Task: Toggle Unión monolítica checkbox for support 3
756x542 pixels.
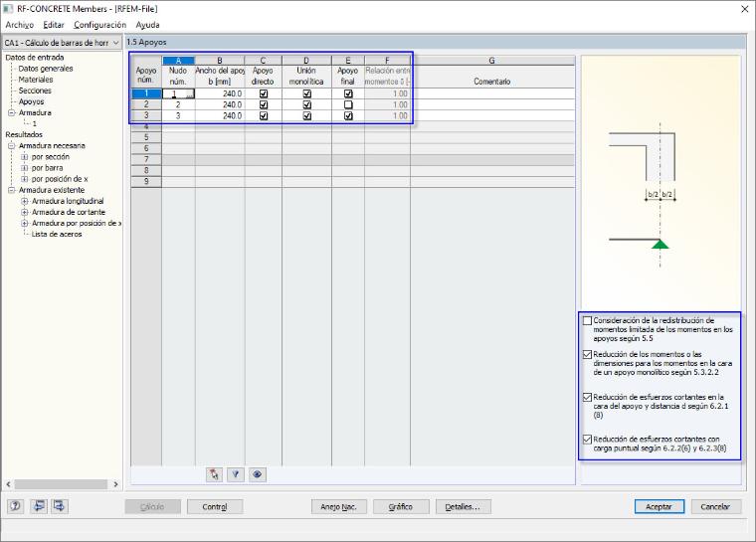Action: click(306, 115)
